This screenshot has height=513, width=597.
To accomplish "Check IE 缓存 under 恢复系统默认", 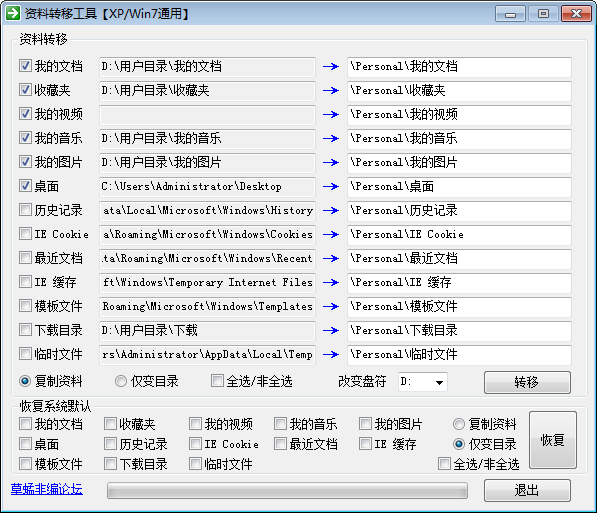I will pyautogui.click(x=365, y=444).
